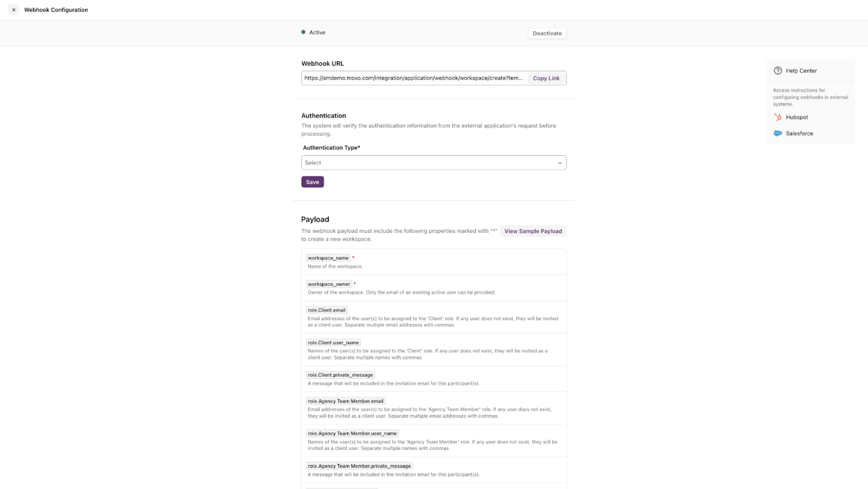This screenshot has width=868, height=489.
Task: Click the Help Center question mark icon
Action: pyautogui.click(x=778, y=71)
